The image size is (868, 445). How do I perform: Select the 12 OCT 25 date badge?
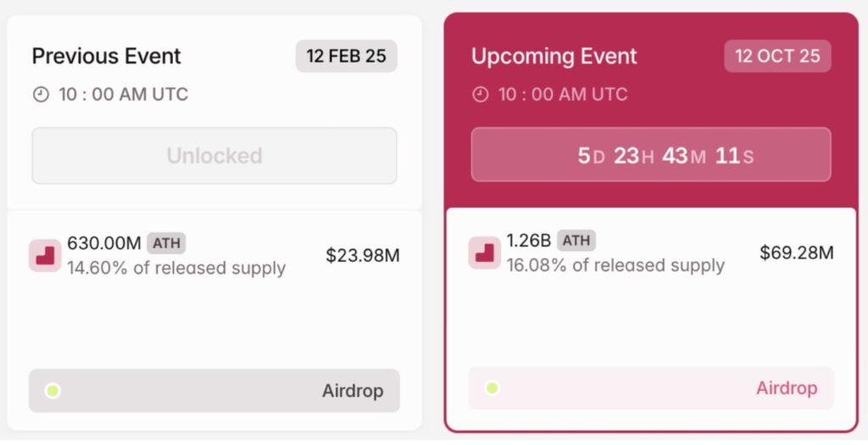[x=777, y=57]
